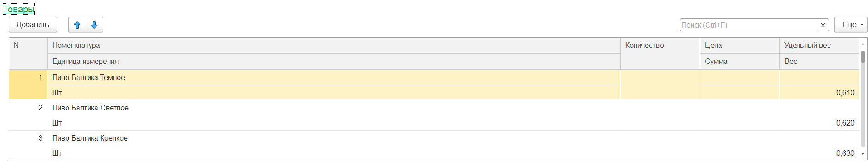Select row Пиво Балтика Крепкое
Image resolution: width=868 pixels, height=166 pixels.
tap(434, 145)
